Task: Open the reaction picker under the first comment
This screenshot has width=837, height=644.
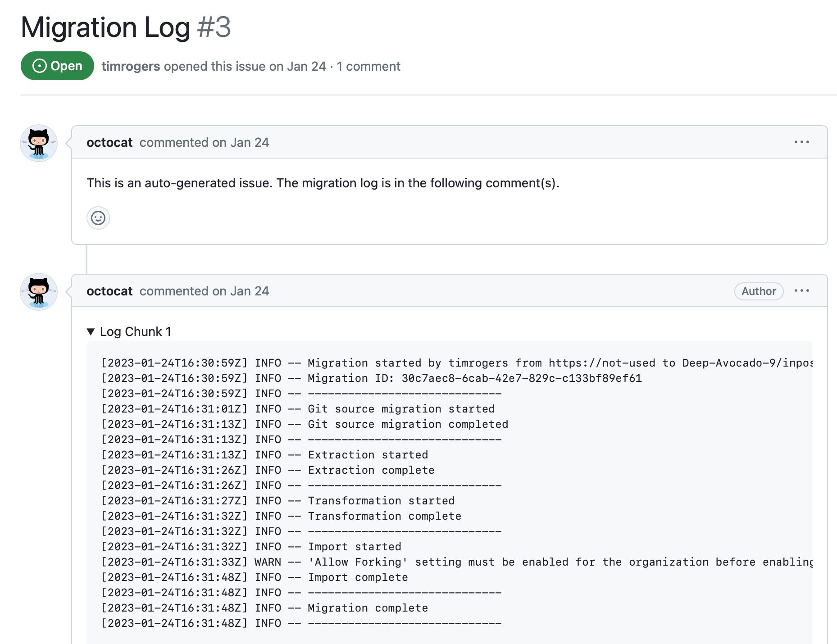Action: click(x=98, y=218)
